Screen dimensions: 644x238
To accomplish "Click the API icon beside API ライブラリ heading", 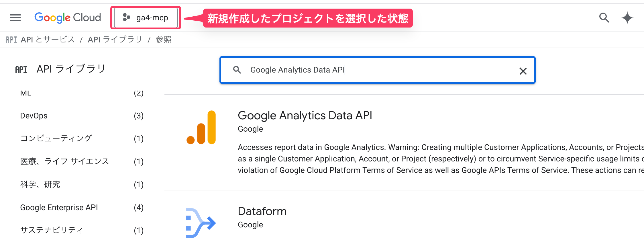I will pos(21,69).
